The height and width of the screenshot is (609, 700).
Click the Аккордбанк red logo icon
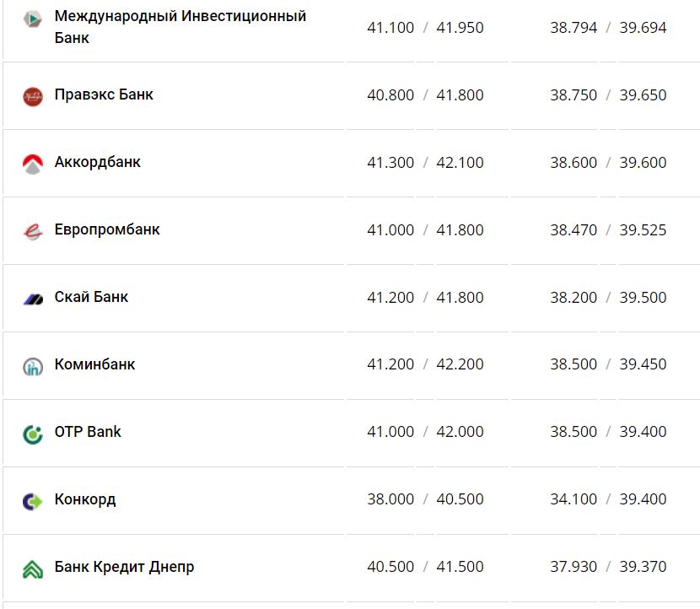point(33,164)
